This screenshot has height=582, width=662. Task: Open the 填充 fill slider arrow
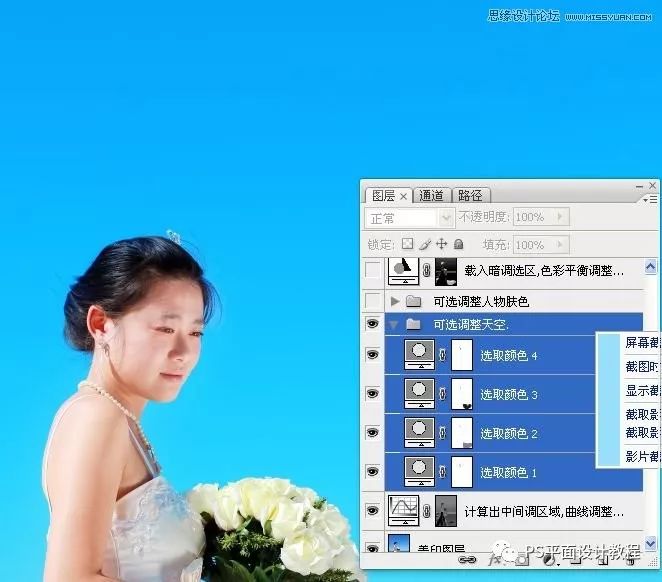click(x=561, y=244)
